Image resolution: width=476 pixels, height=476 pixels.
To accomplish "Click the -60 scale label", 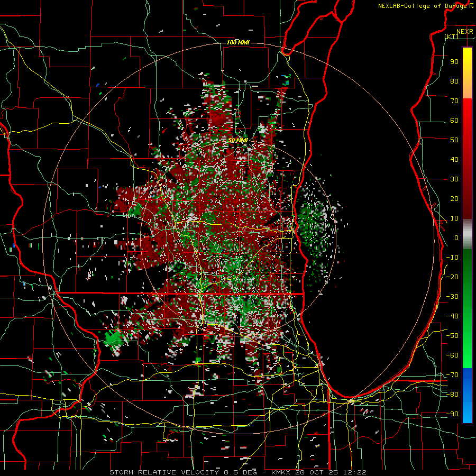I will click(x=452, y=355).
